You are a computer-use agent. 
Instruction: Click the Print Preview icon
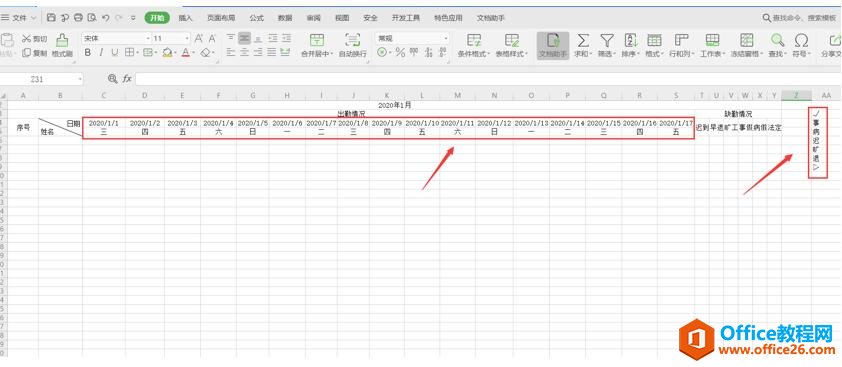(92, 18)
